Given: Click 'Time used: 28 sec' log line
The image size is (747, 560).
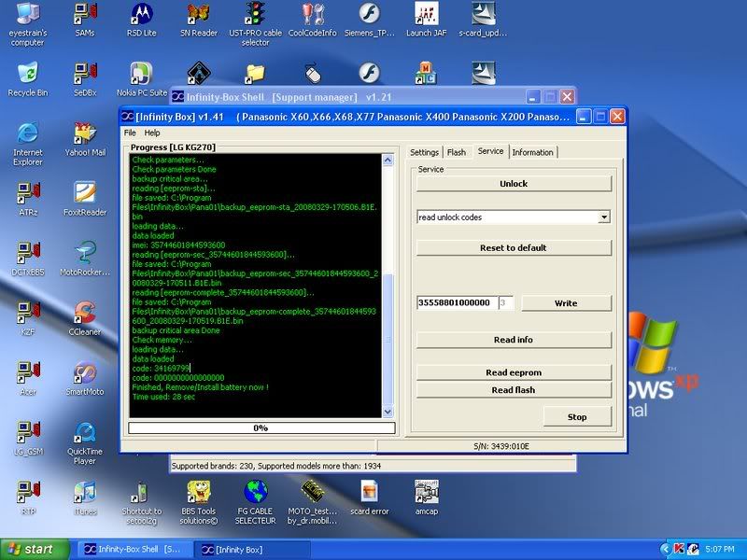Looking at the screenshot, I should (x=163, y=397).
